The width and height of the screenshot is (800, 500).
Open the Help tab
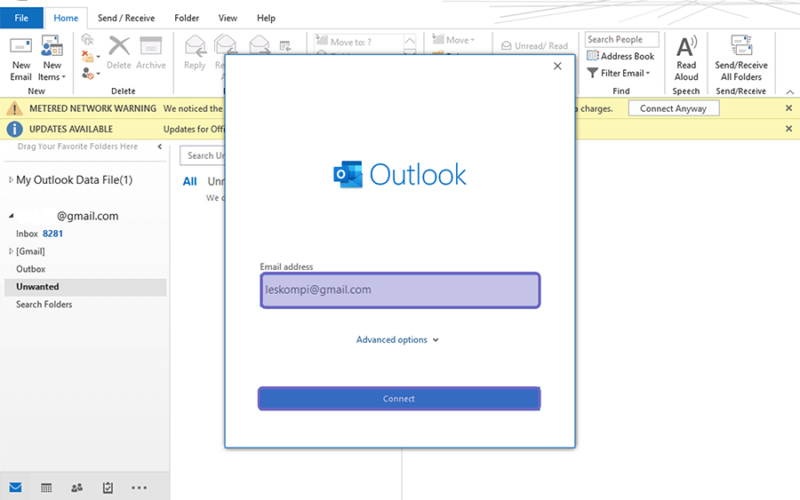[266, 18]
